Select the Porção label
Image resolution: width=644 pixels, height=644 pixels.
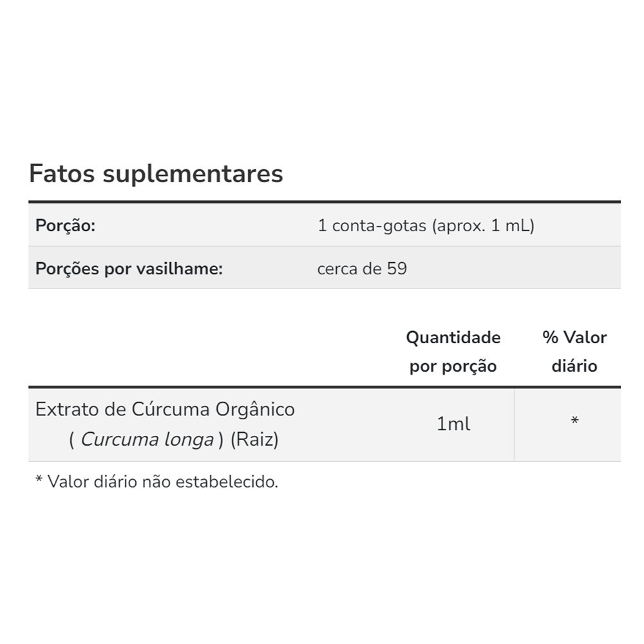point(65,226)
